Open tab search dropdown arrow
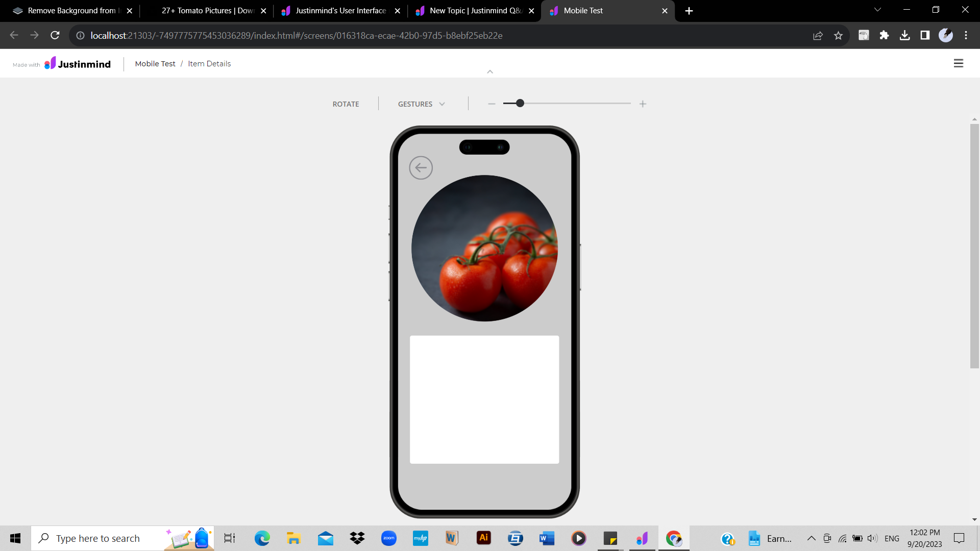The height and width of the screenshot is (551, 980). point(877,10)
